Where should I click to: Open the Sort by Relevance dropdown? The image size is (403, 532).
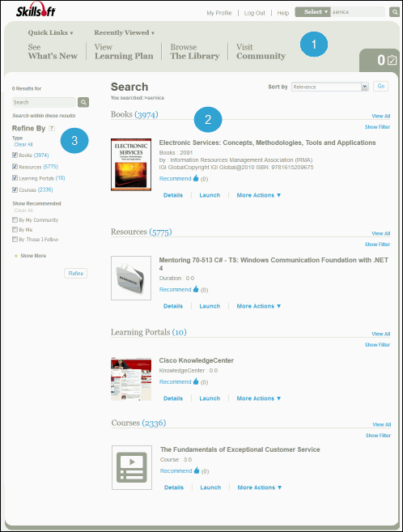tap(330, 87)
